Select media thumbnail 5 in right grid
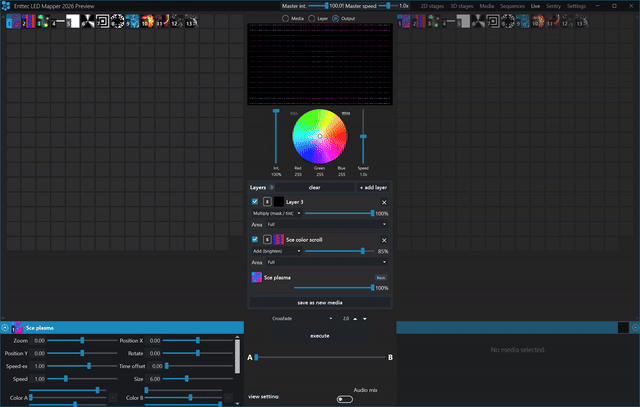The height and width of the screenshot is (407, 640). tap(463, 21)
